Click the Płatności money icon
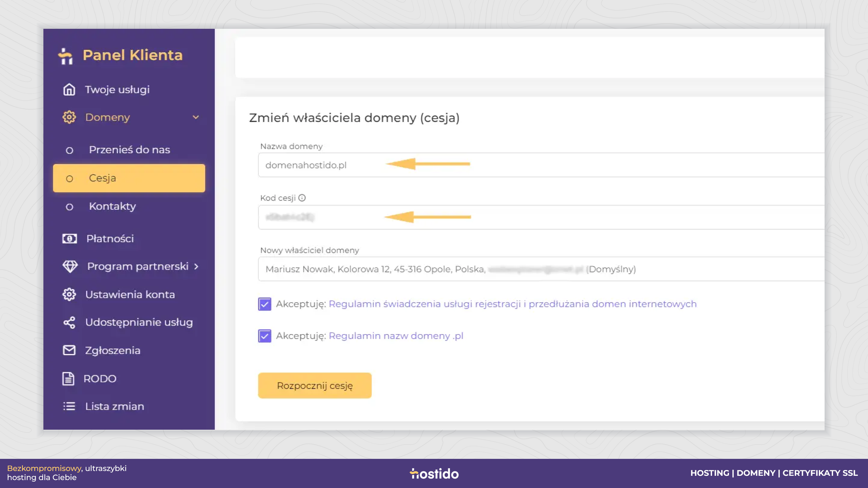Screen dimensions: 868x488 [x=70, y=239]
